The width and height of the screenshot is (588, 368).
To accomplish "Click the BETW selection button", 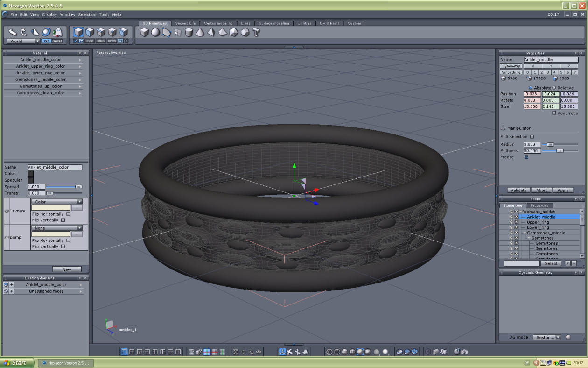I will point(112,41).
